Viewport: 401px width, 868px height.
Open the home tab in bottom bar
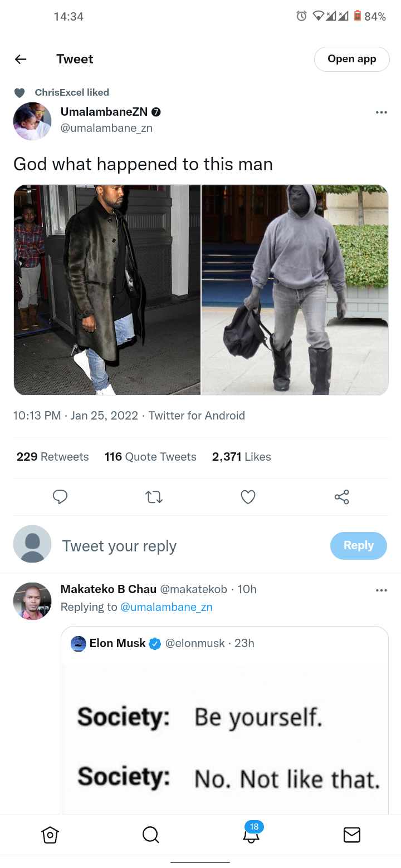tap(50, 835)
